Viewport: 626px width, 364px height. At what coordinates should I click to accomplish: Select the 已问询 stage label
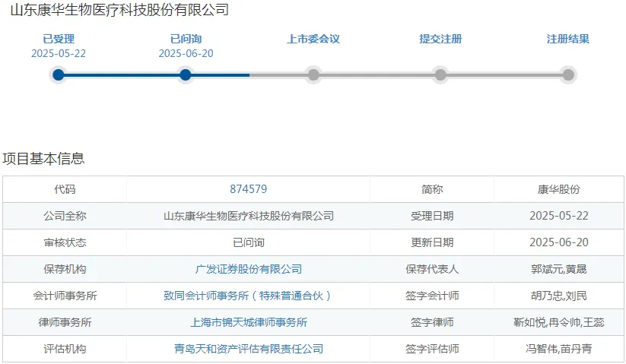pyautogui.click(x=186, y=39)
